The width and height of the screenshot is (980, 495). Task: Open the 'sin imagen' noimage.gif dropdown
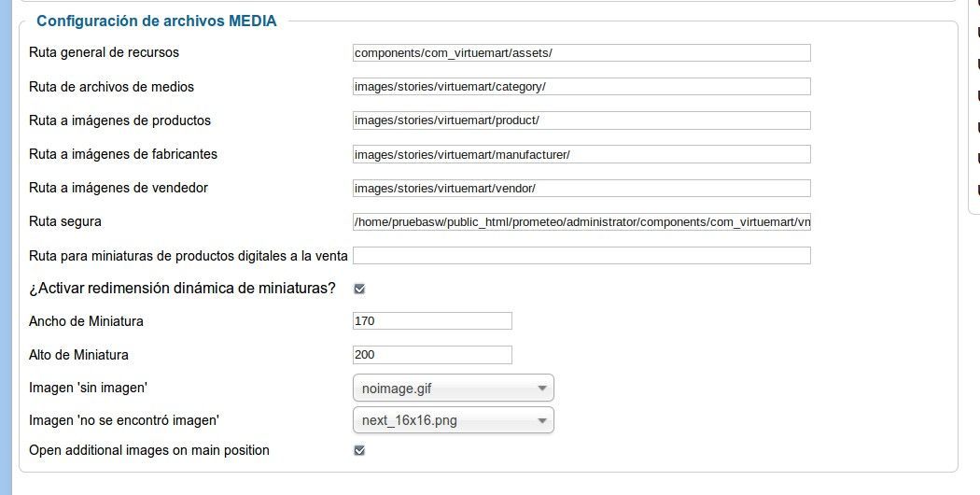pos(453,388)
